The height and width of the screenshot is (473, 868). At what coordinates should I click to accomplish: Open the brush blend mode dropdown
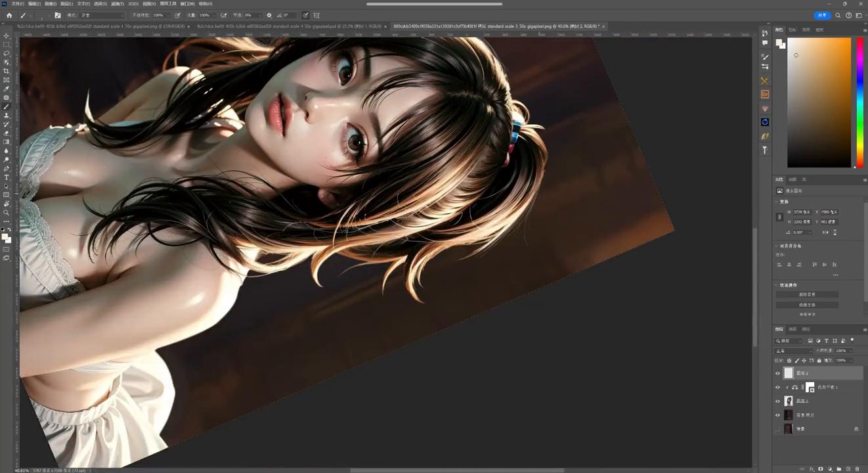tap(102, 15)
